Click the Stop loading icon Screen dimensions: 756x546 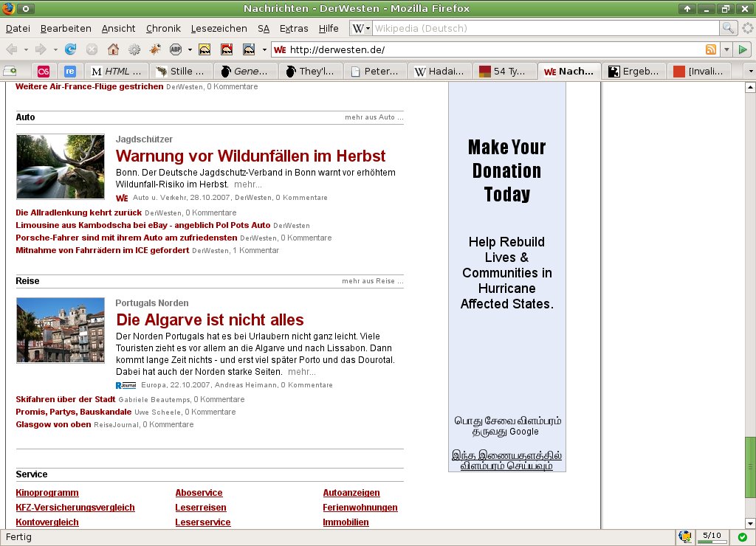(92, 49)
